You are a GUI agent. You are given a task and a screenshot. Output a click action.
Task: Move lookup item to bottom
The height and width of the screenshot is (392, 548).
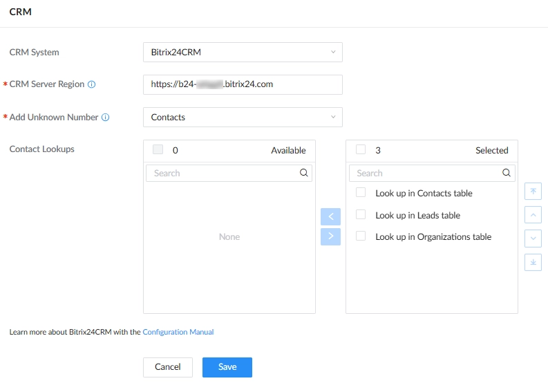click(x=533, y=262)
